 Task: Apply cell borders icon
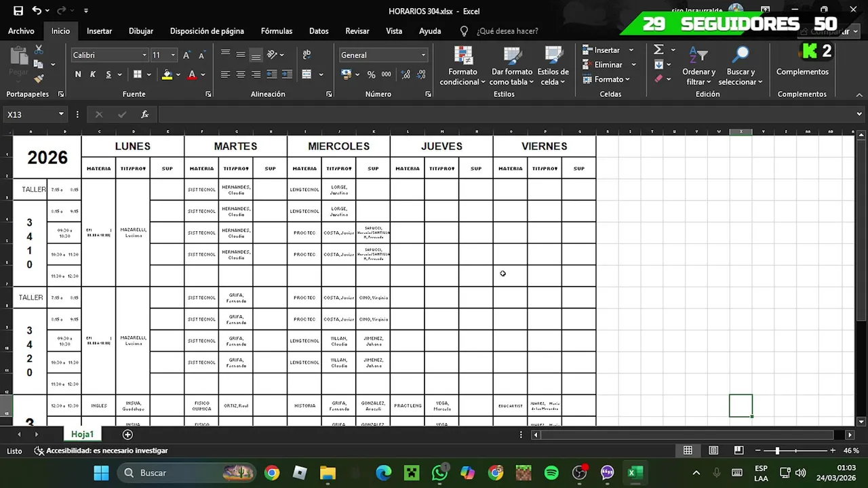[138, 75]
